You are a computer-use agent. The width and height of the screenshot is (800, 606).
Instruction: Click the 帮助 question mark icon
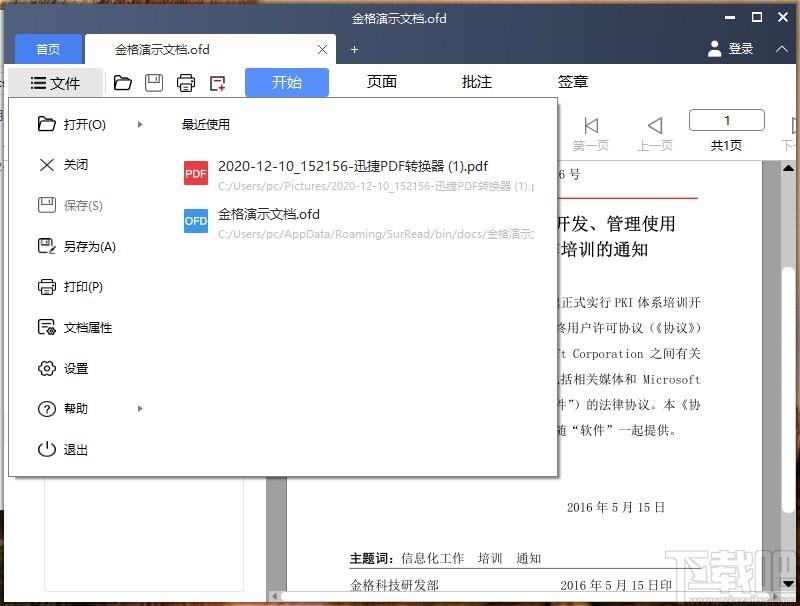(x=46, y=409)
